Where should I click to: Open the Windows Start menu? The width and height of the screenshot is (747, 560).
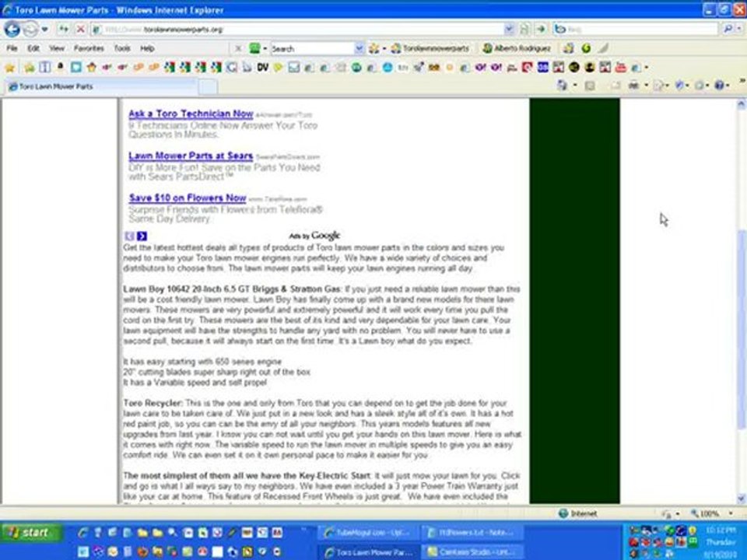coord(30,532)
